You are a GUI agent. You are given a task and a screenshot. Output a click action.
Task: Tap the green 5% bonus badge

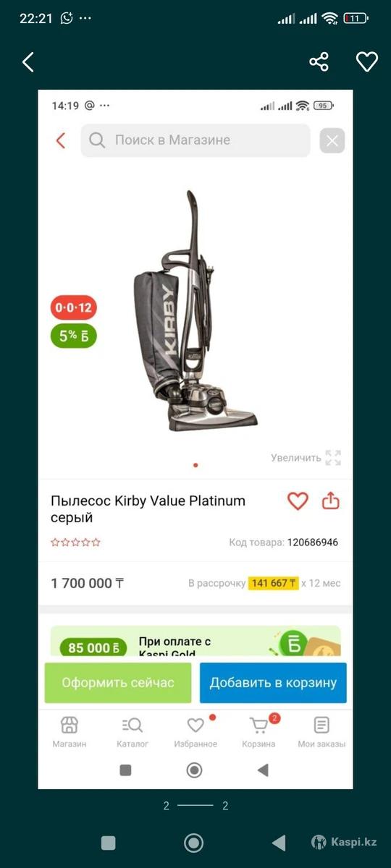click(x=74, y=336)
